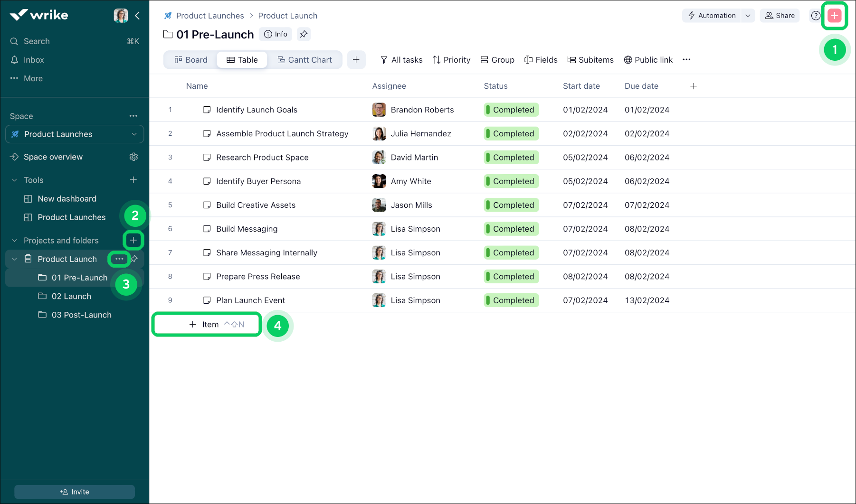Open the three-dot menu on Product Launch
Screen dimensions: 856x504
119,259
